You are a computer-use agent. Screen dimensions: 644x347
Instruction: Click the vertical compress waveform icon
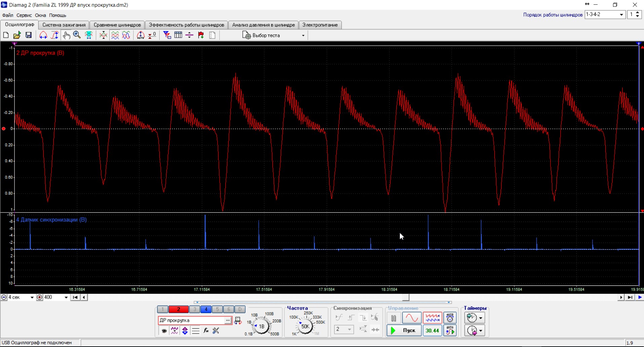[x=103, y=35]
